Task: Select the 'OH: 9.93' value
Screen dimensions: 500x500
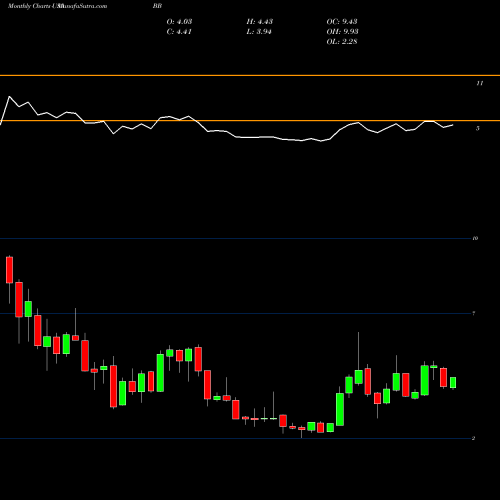Action: (x=342, y=32)
